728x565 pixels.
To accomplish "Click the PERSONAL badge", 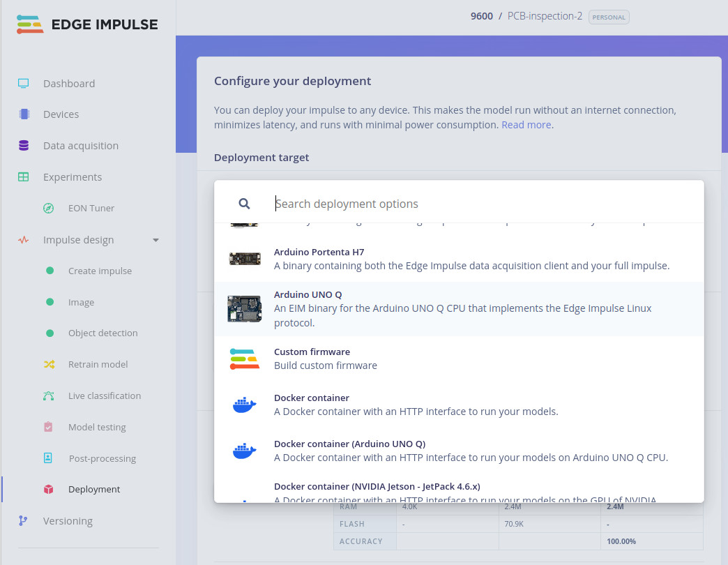I will [x=609, y=17].
